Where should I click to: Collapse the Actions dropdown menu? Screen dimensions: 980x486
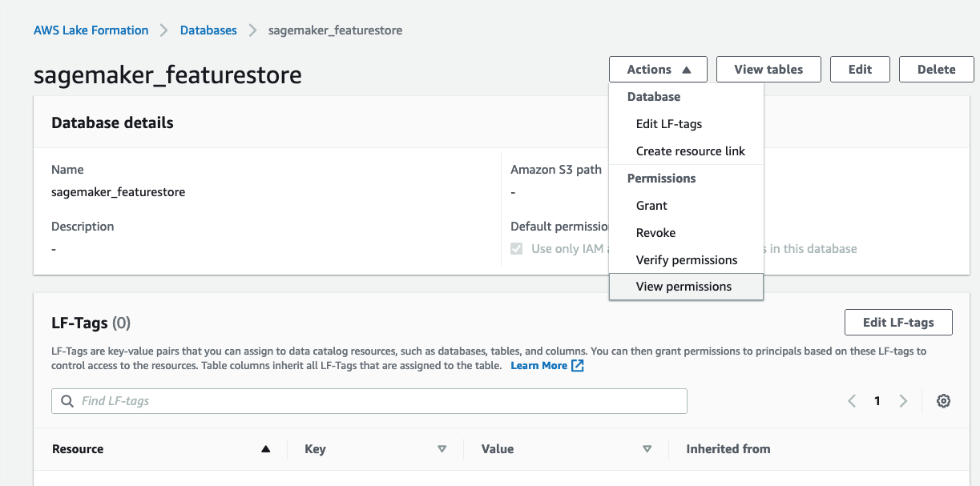pyautogui.click(x=658, y=70)
